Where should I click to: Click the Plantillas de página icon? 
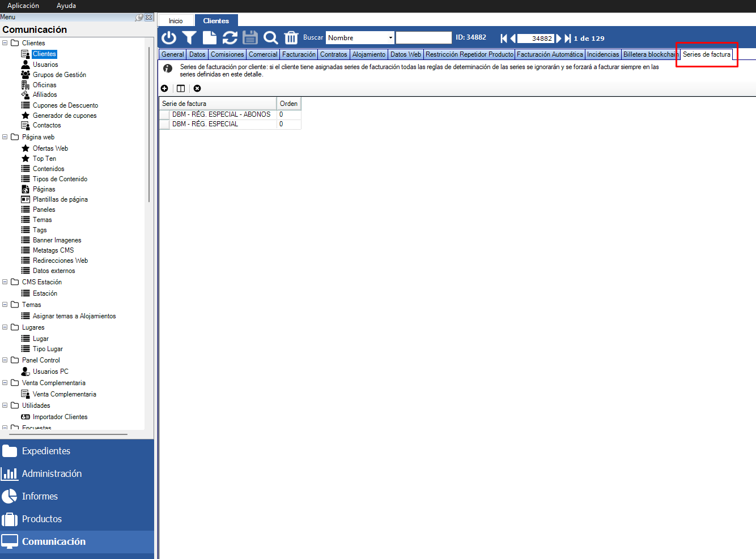coord(26,199)
